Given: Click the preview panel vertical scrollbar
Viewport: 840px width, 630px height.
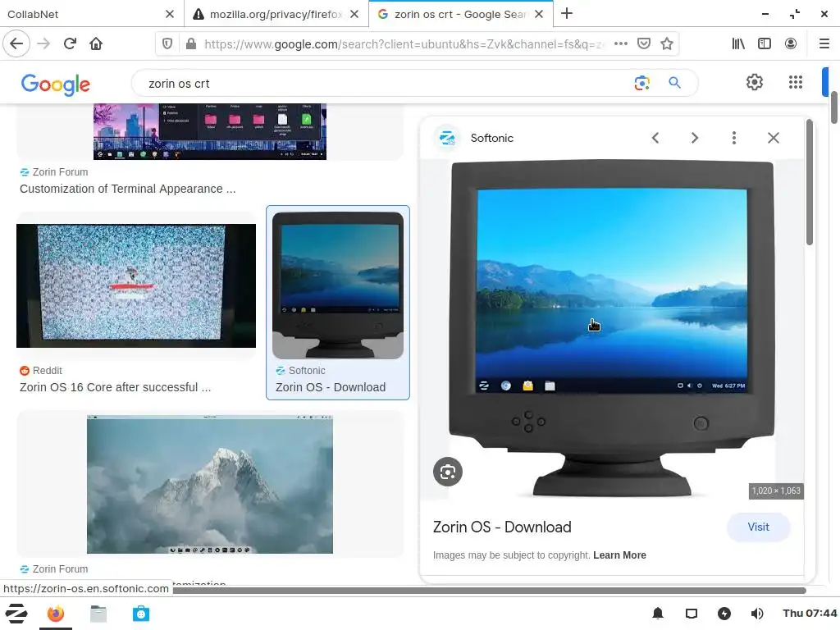Looking at the screenshot, I should coord(809,182).
